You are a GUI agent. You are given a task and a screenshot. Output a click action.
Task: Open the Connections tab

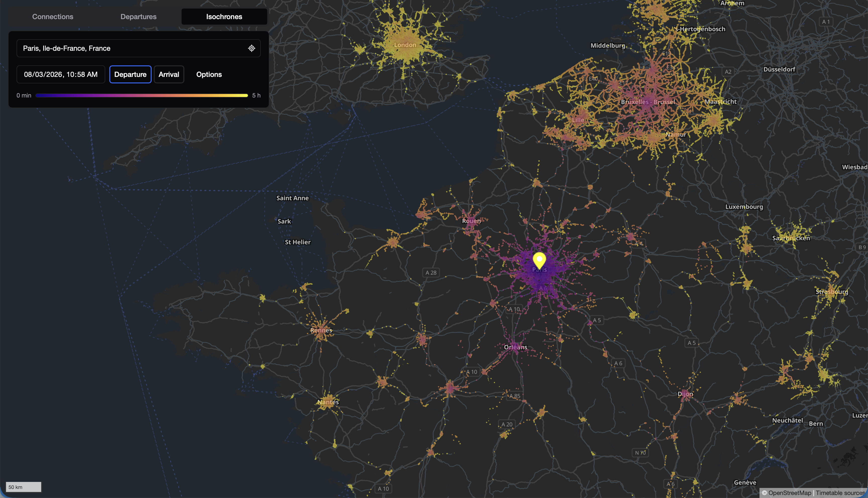53,16
